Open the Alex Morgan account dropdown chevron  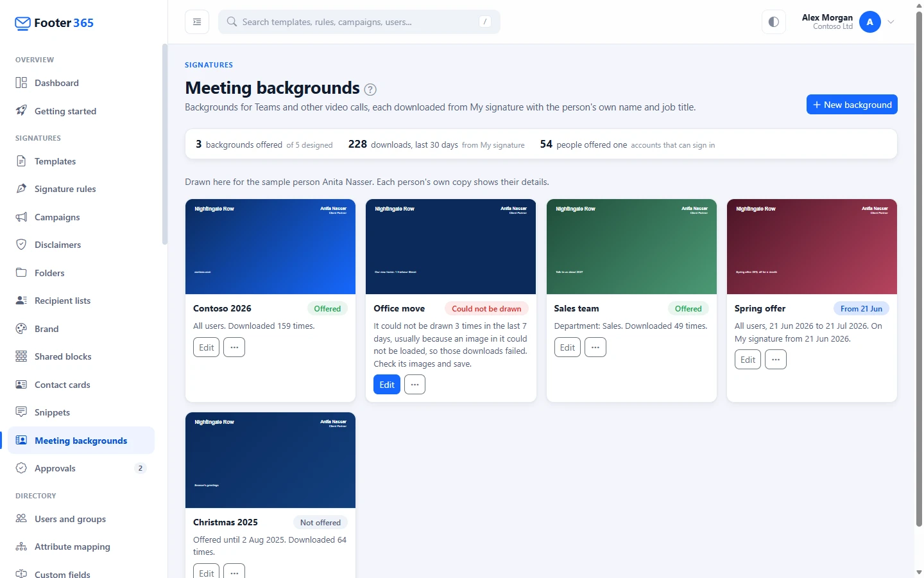click(891, 22)
